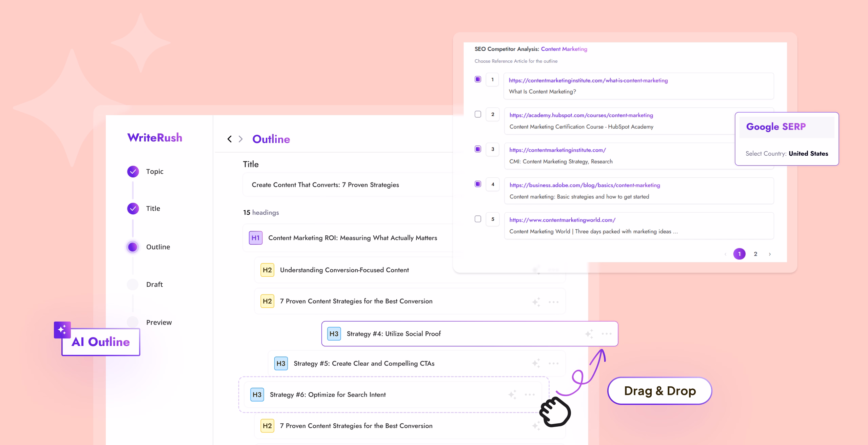
Task: Click AI sparkle icon on Strategy #5 row
Action: [x=536, y=363]
